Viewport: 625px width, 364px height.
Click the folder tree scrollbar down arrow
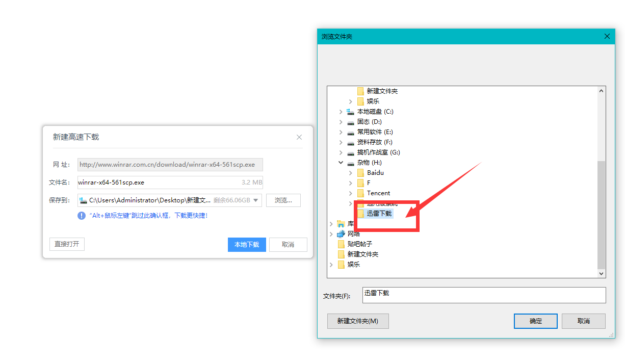click(x=602, y=274)
